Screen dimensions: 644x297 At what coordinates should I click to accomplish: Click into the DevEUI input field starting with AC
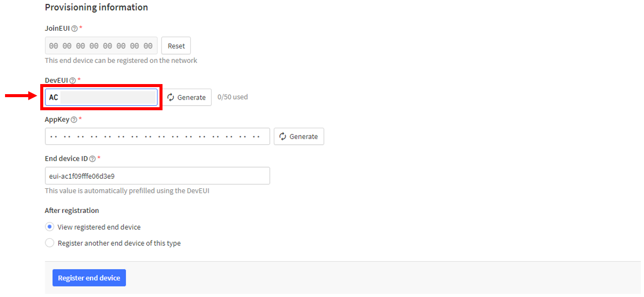point(101,97)
